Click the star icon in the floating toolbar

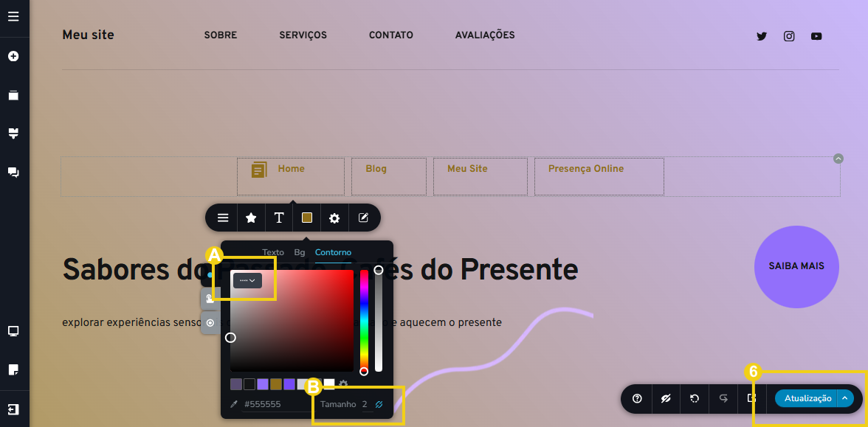[x=251, y=218]
